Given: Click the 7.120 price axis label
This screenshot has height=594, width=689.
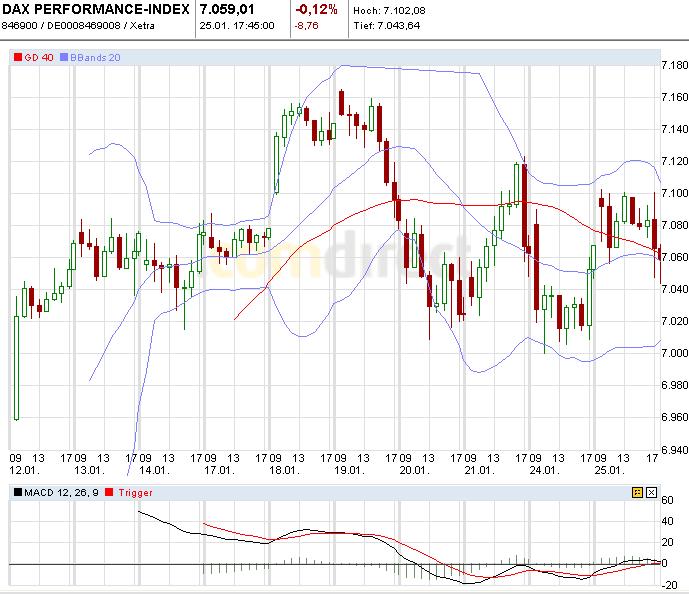Looking at the screenshot, I should 674,161.
